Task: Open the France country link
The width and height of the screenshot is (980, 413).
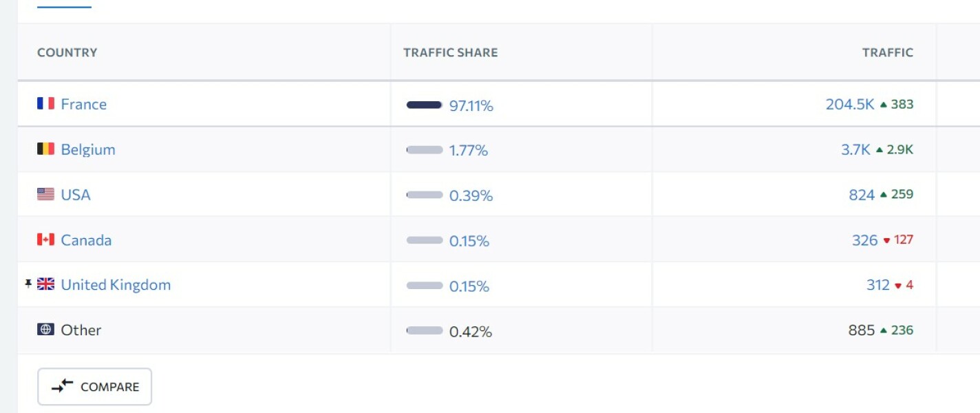Action: point(83,104)
